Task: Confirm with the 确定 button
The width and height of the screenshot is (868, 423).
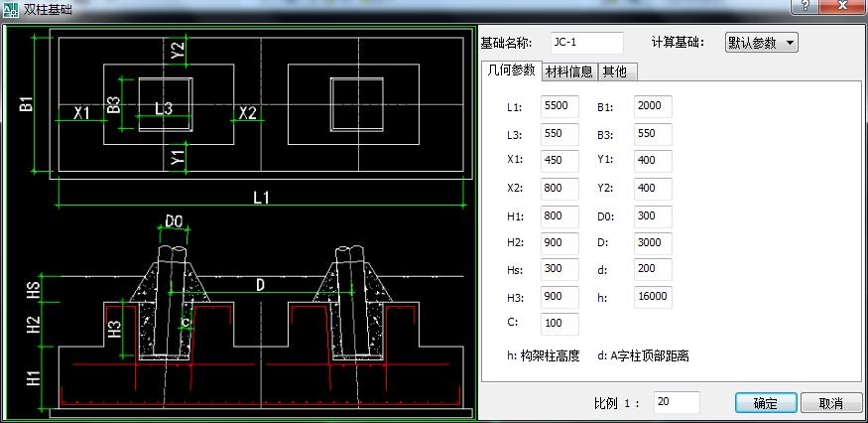Action: click(x=765, y=403)
